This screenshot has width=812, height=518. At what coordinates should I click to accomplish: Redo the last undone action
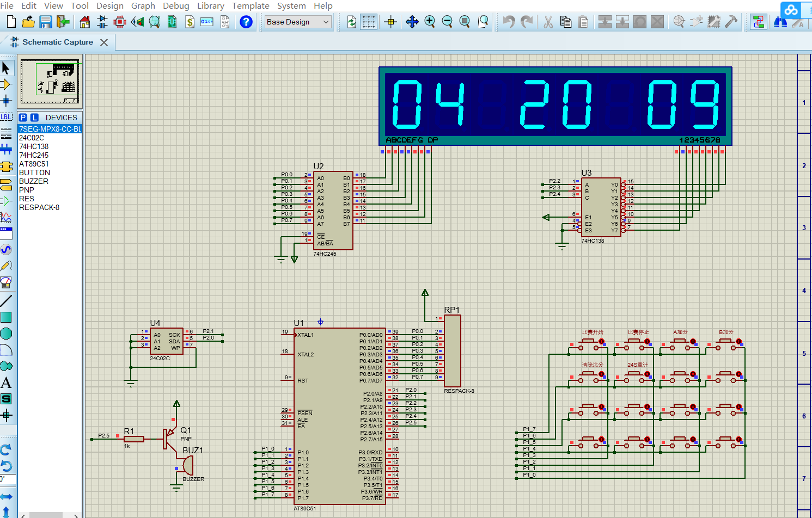coord(527,22)
